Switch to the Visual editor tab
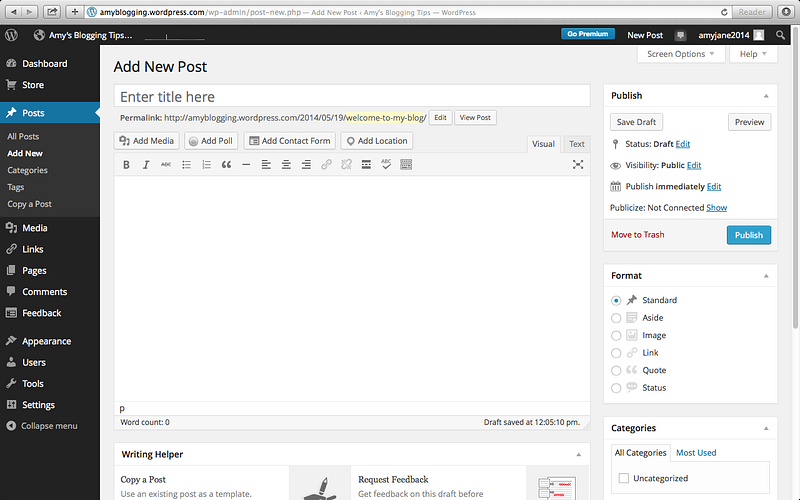 [543, 144]
